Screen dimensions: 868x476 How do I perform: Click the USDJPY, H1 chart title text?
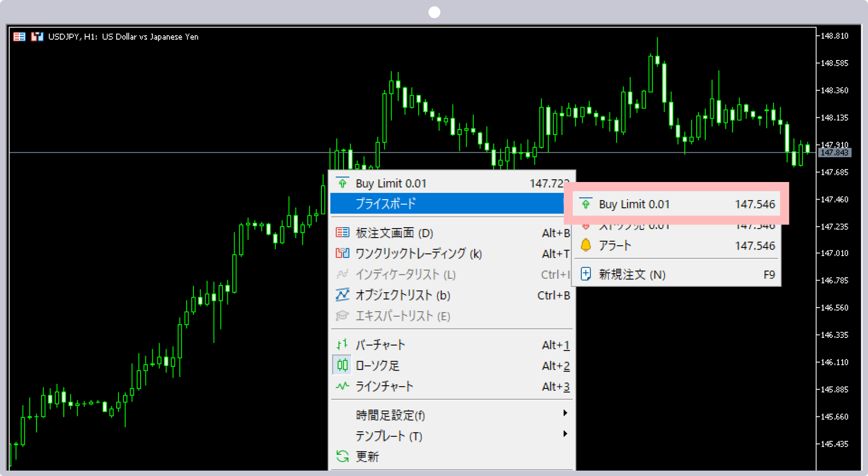(x=123, y=37)
